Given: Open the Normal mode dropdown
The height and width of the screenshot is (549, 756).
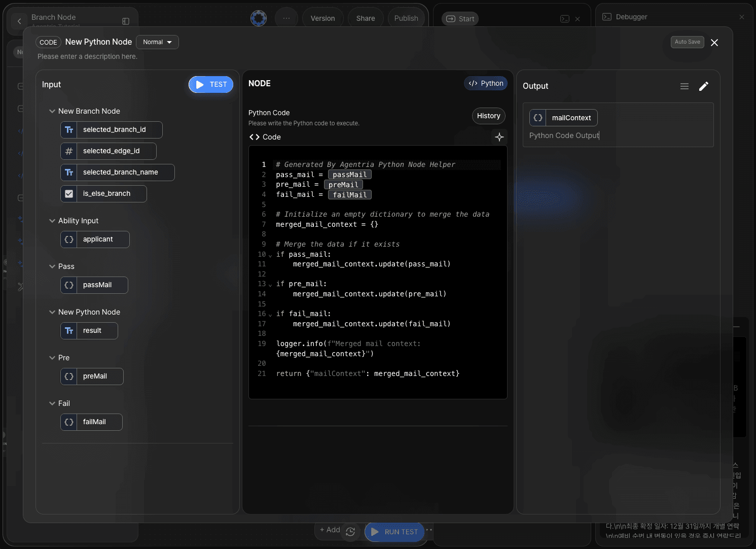Looking at the screenshot, I should point(158,42).
